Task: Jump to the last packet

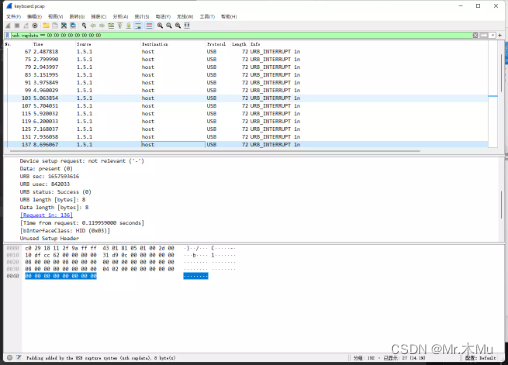Action: (129, 26)
